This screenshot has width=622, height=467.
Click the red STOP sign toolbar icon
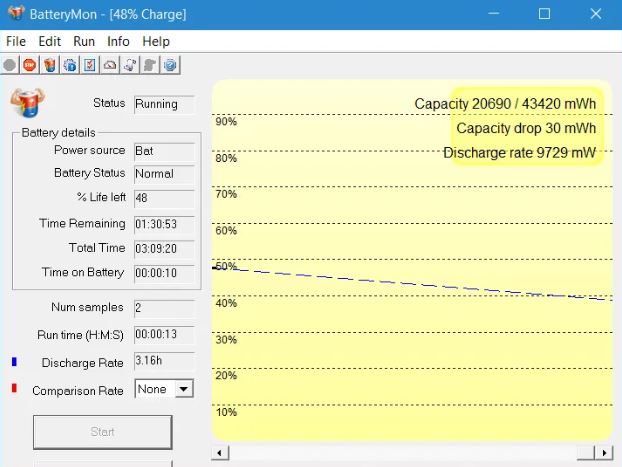(30, 65)
